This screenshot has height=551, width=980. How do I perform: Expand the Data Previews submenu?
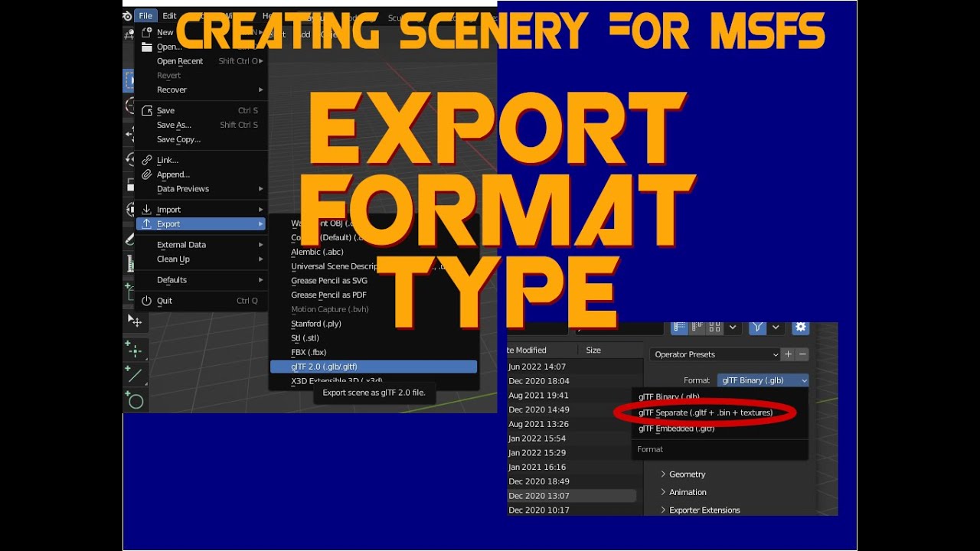(x=202, y=189)
